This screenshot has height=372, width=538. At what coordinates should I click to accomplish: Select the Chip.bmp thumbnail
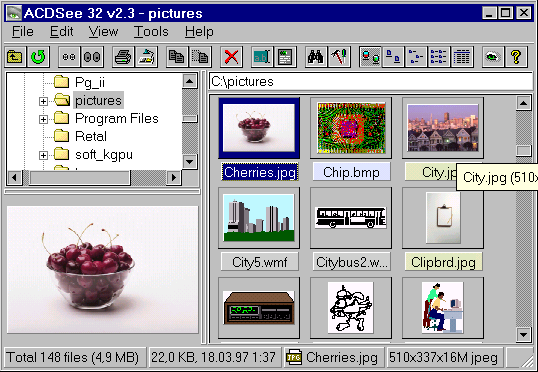(x=351, y=128)
